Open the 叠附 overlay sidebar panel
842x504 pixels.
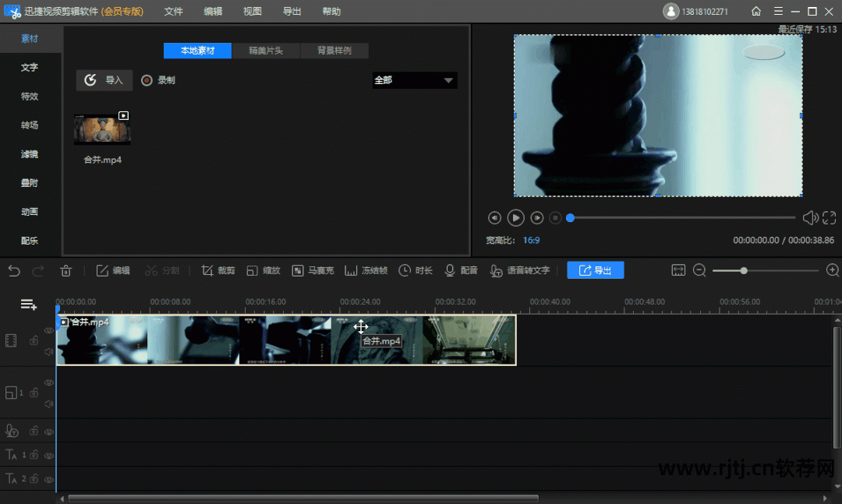pyautogui.click(x=30, y=182)
